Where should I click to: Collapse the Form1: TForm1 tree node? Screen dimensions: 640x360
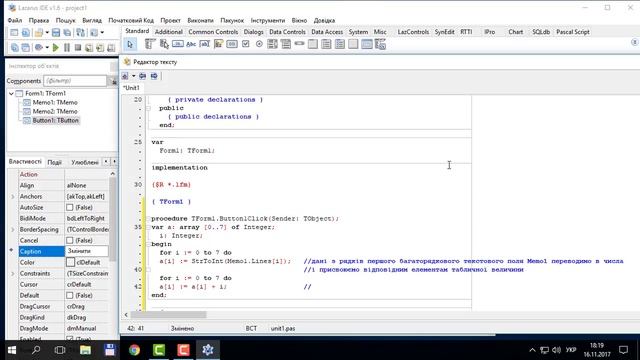point(11,93)
